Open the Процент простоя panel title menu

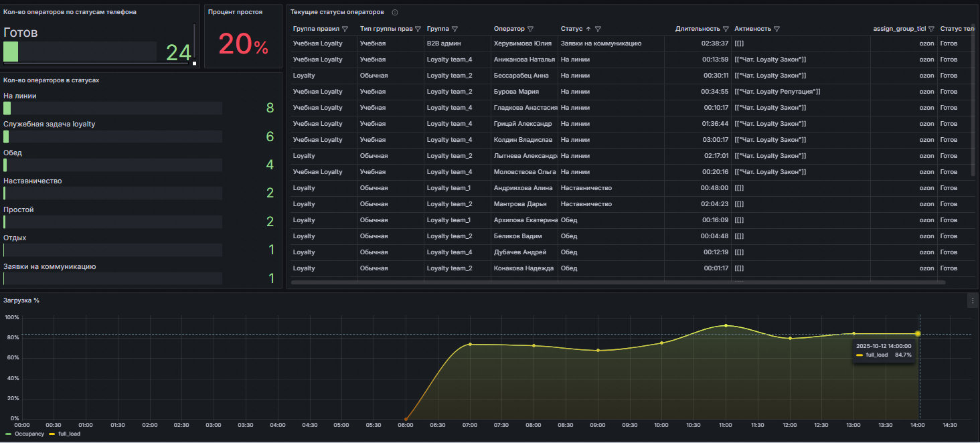[x=235, y=12]
